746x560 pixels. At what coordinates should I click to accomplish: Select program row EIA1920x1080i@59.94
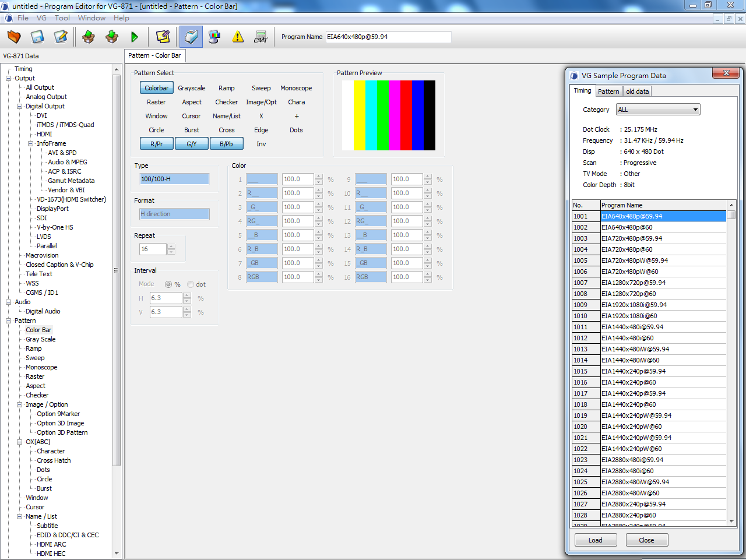point(663,305)
